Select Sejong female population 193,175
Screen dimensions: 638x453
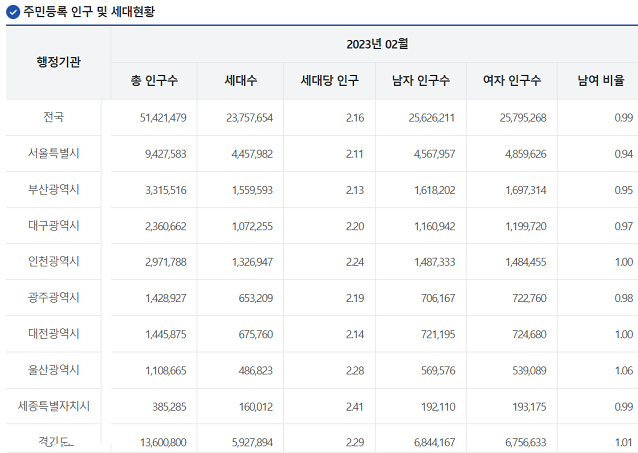pos(529,407)
